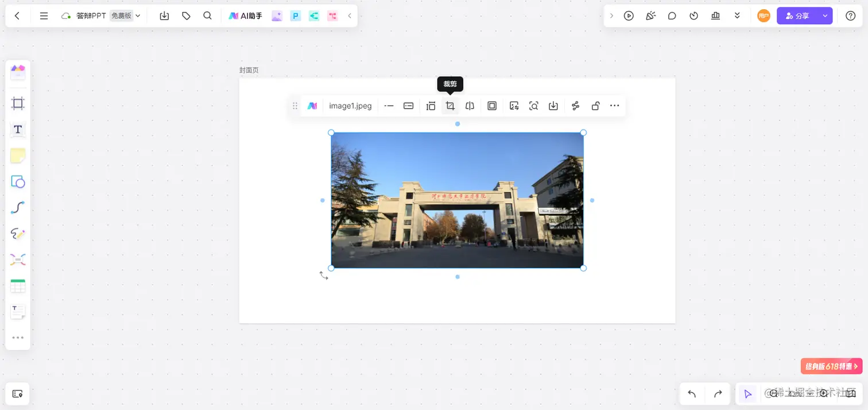
Task: Click the school gate photo
Action: click(x=458, y=200)
